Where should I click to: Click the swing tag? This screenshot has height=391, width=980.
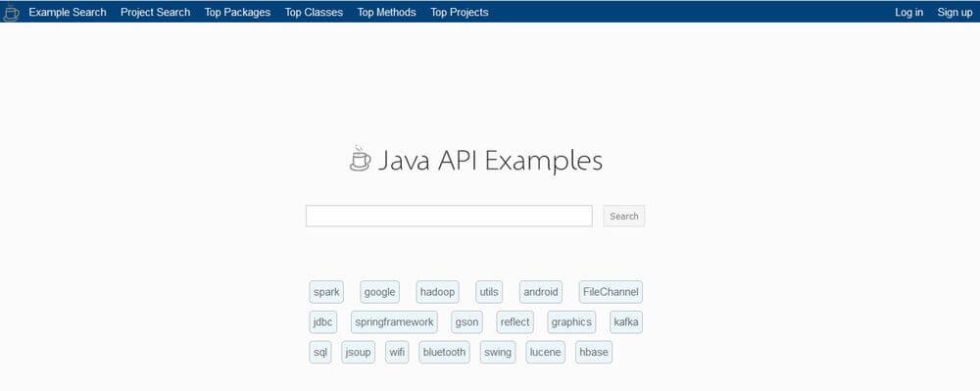[498, 352]
